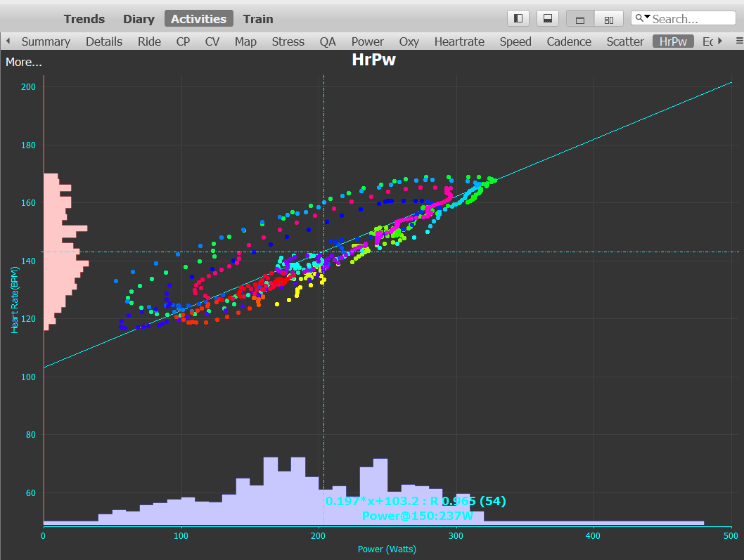Click the regression equation label on chart
This screenshot has height=560, width=744.
point(415,501)
